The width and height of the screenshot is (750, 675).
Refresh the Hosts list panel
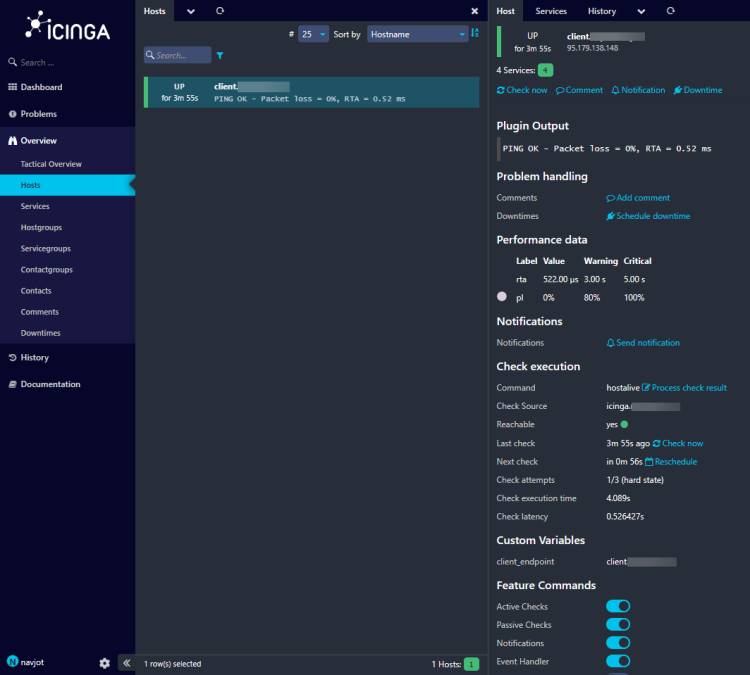tap(220, 11)
